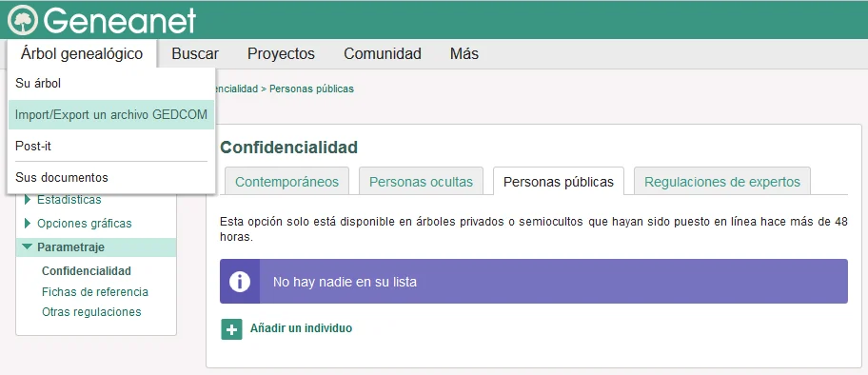Image resolution: width=868 pixels, height=375 pixels.
Task: Click the Geneanet tree logo icon
Action: click(23, 21)
